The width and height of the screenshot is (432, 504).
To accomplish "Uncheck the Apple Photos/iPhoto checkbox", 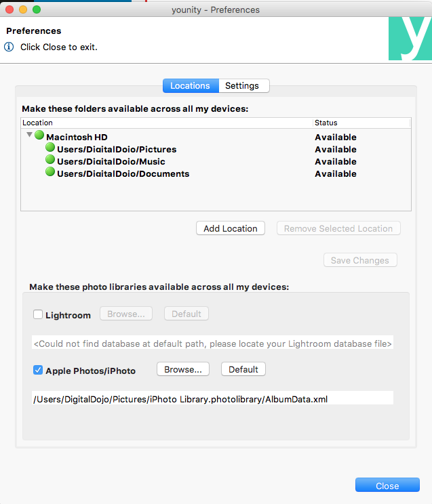I will [38, 370].
